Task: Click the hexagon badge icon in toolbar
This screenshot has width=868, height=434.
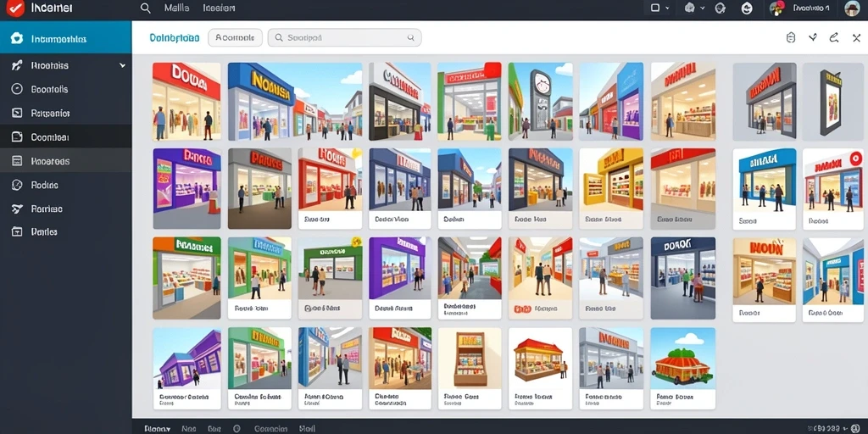Action: [x=791, y=37]
